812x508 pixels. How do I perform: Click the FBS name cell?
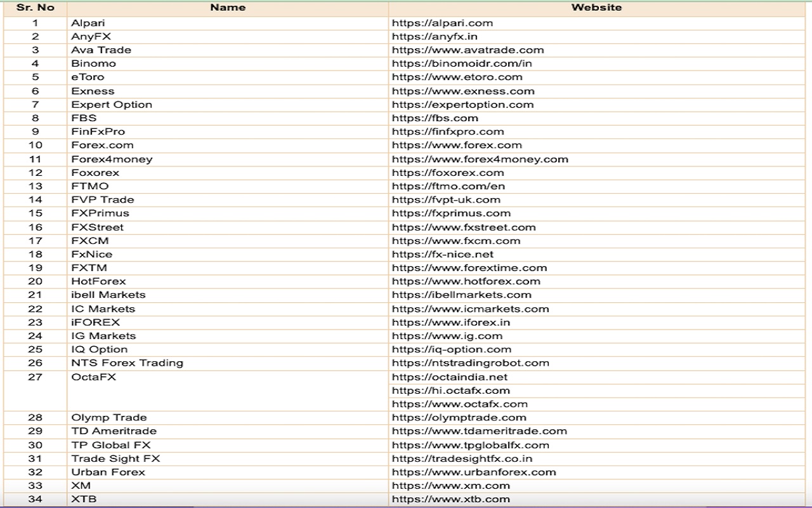pyautogui.click(x=228, y=118)
